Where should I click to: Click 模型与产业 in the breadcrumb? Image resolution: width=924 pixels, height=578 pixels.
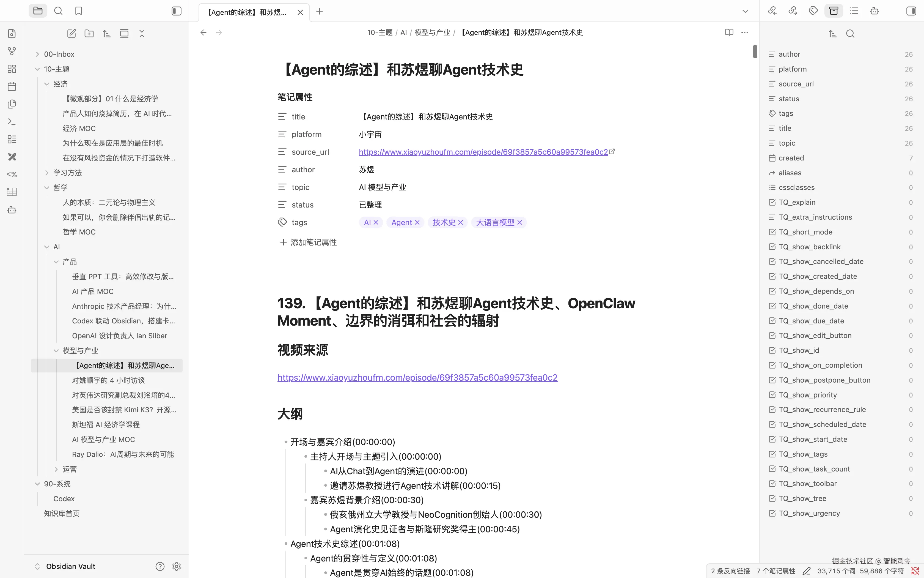coord(432,32)
